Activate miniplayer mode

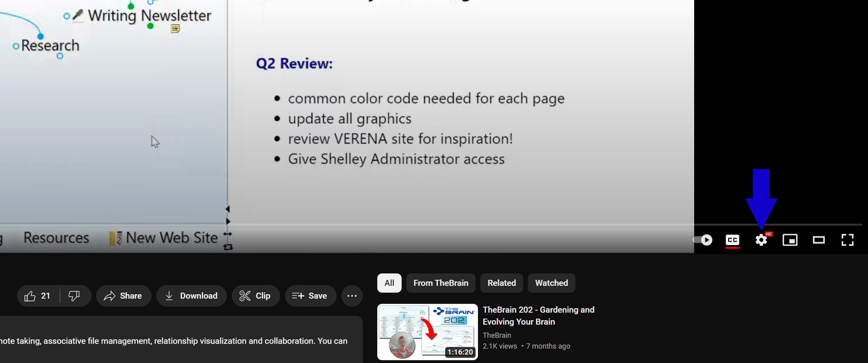tap(790, 240)
